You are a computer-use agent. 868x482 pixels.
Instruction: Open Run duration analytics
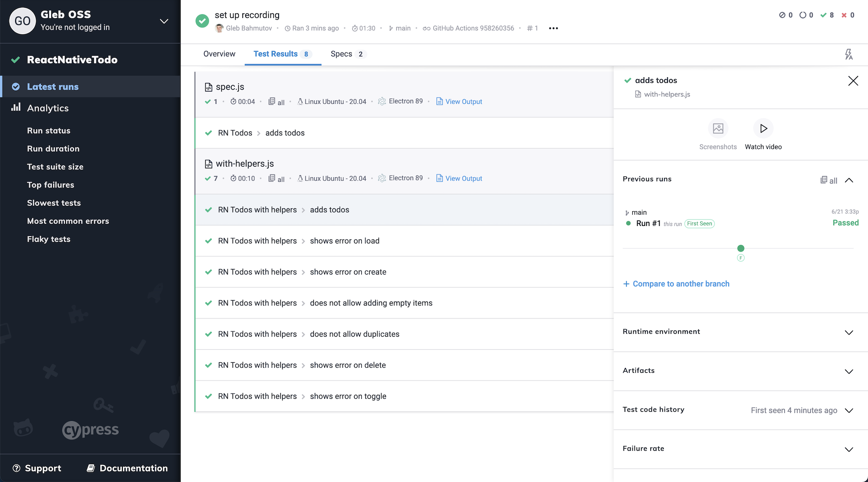[53, 149]
